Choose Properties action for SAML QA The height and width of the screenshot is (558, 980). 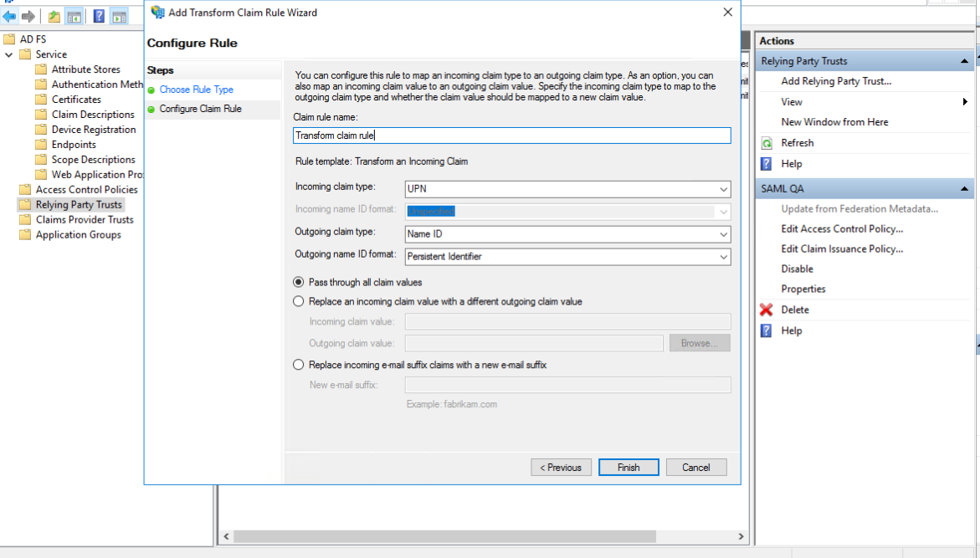click(x=803, y=289)
